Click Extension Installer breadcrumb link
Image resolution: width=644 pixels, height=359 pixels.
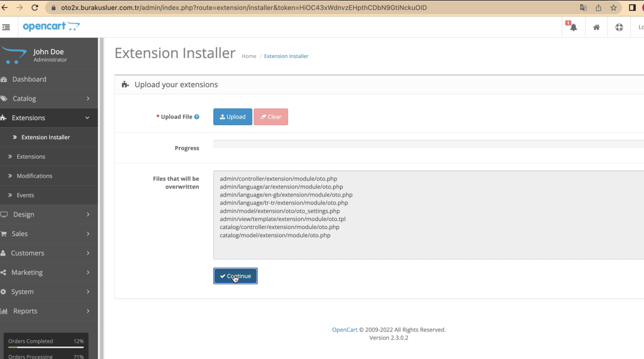click(287, 56)
